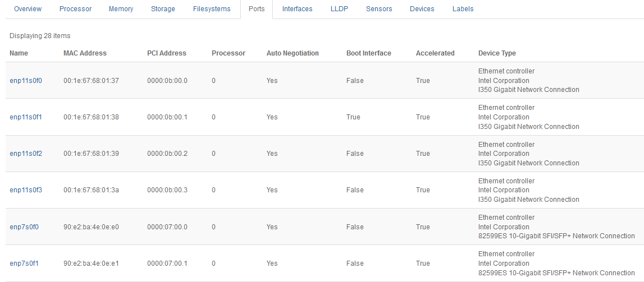644x282 pixels.
Task: Click the enp11s0f1 port link
Action: tap(26, 117)
